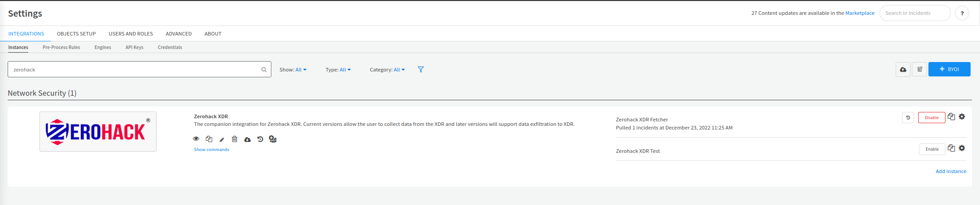This screenshot has width=980, height=205.
Task: Switch to the Users and Roles tab
Action: (131, 34)
